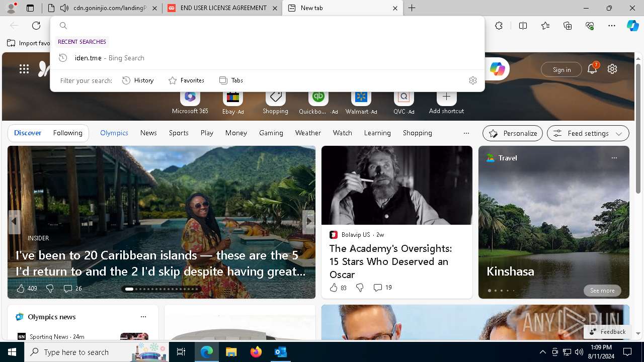
Task: Open the Money category
Action: coord(236,133)
